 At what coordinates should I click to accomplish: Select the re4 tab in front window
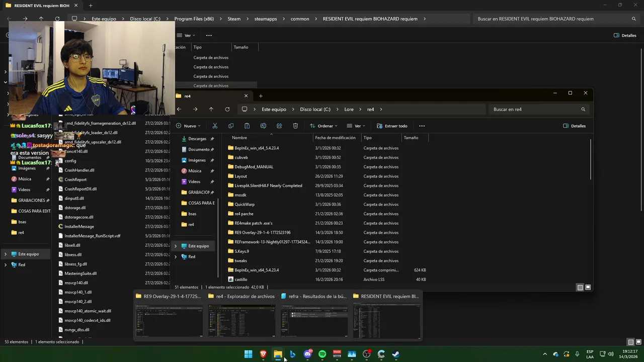(x=211, y=96)
